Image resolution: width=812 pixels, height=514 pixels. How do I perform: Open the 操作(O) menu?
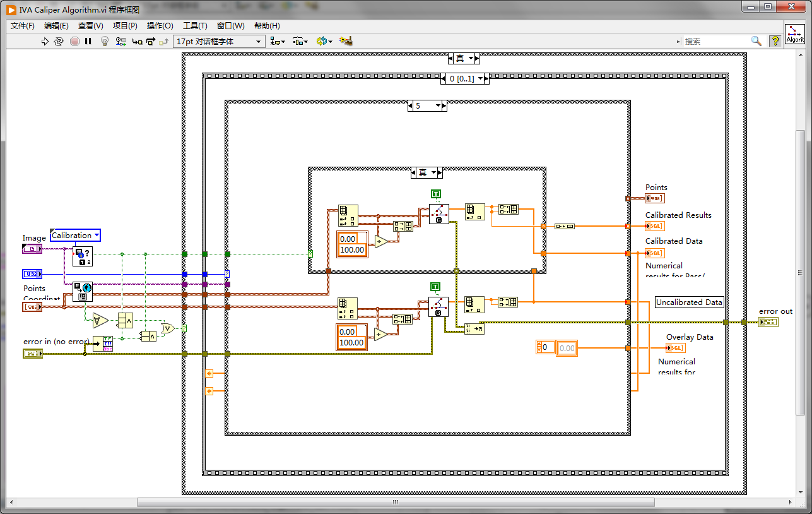160,26
